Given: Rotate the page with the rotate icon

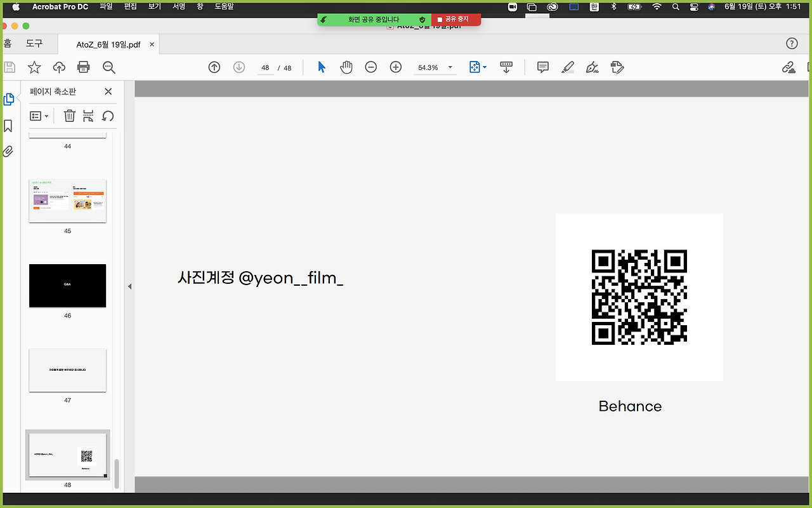Looking at the screenshot, I should point(108,116).
